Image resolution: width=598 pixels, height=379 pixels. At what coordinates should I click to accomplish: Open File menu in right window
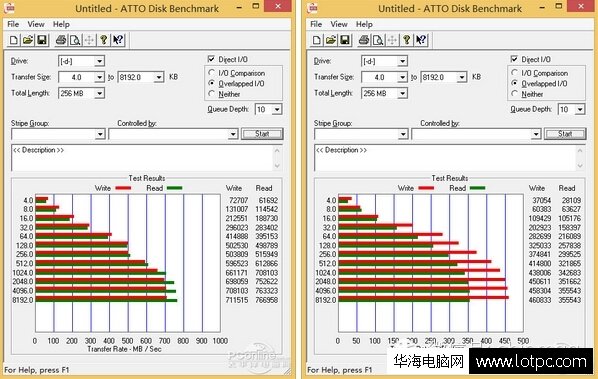[316, 24]
